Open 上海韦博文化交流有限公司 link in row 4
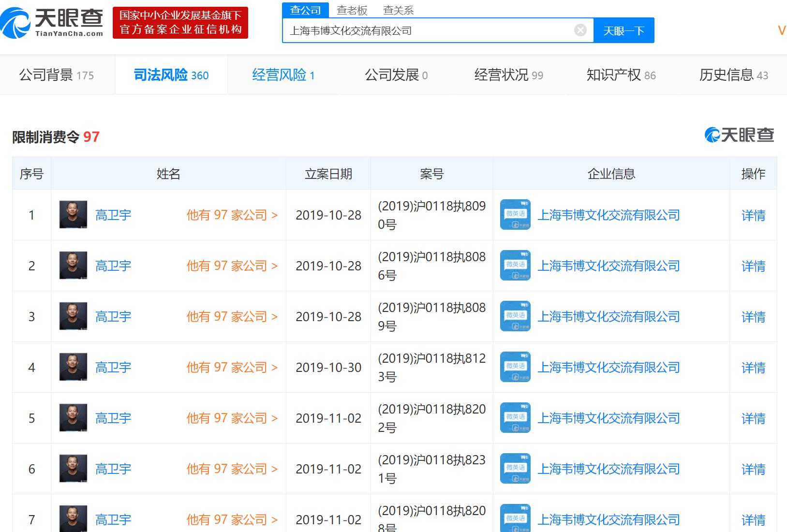Image resolution: width=787 pixels, height=532 pixels. (x=609, y=368)
